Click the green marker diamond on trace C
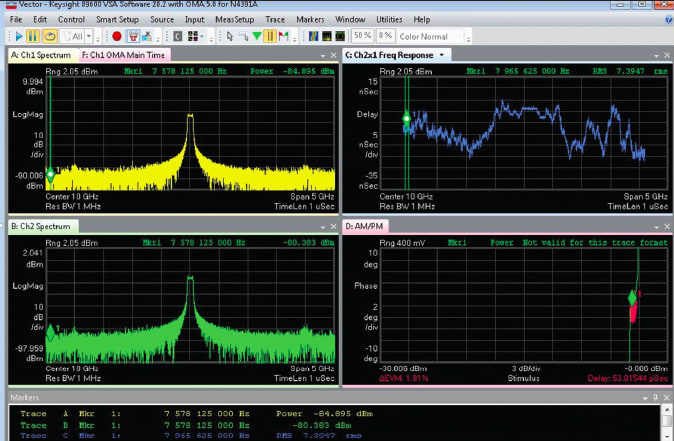 [406, 118]
